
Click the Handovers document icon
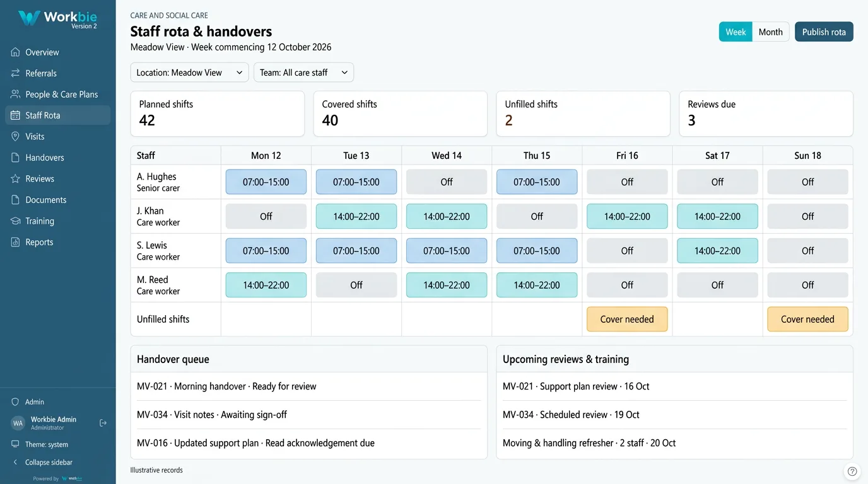[16, 158]
